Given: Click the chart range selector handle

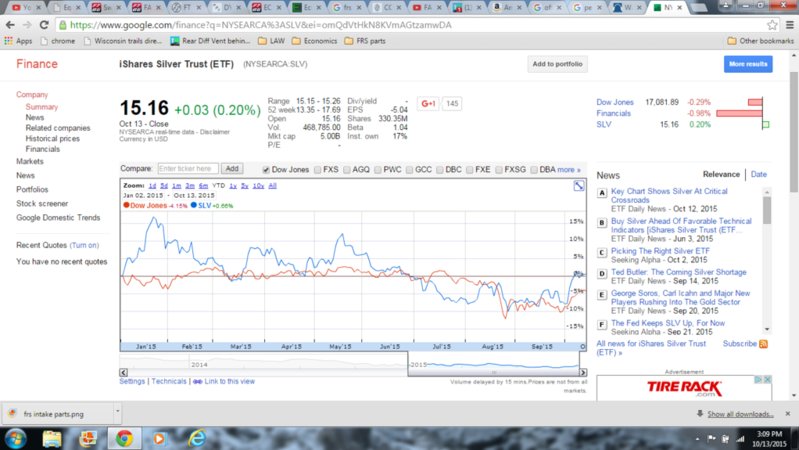Looking at the screenshot, I should pos(493,373).
